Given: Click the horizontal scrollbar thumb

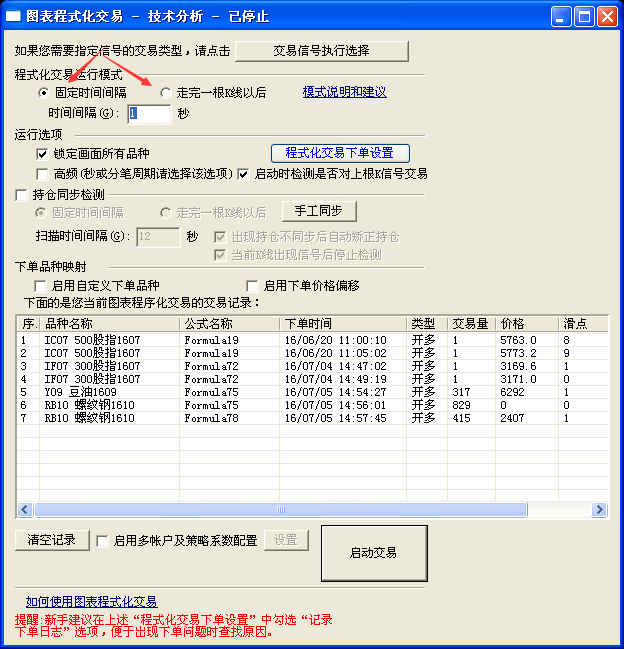Looking at the screenshot, I should 281,510.
